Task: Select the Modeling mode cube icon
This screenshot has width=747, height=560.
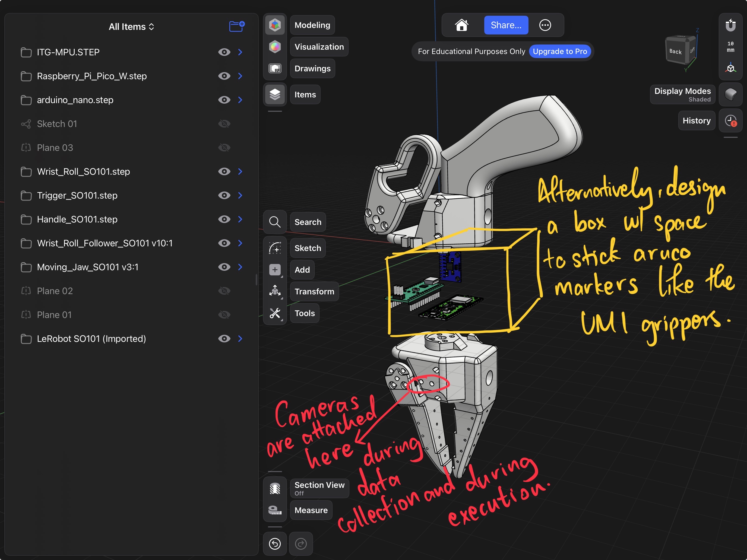Action: pos(275,25)
